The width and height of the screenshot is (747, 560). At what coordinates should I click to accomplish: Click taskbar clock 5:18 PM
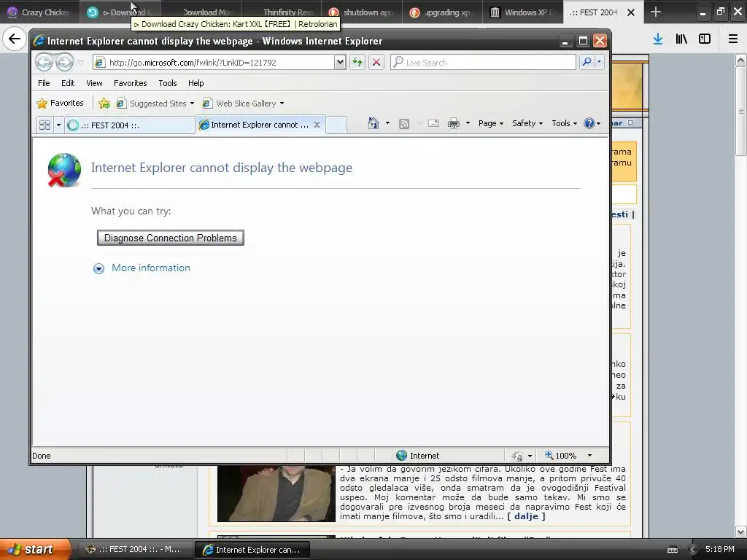pyautogui.click(x=720, y=549)
